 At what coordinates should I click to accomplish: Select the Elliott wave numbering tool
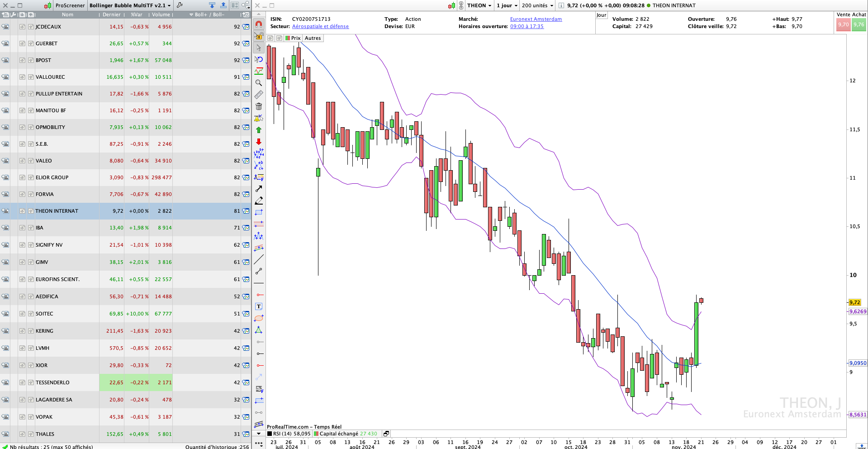coord(259,153)
